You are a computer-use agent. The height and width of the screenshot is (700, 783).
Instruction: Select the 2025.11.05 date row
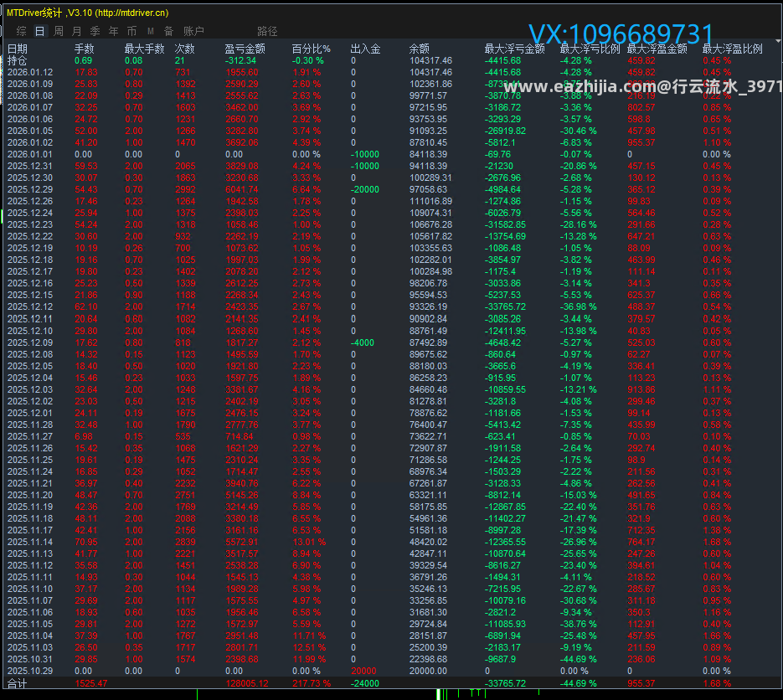click(x=30, y=624)
